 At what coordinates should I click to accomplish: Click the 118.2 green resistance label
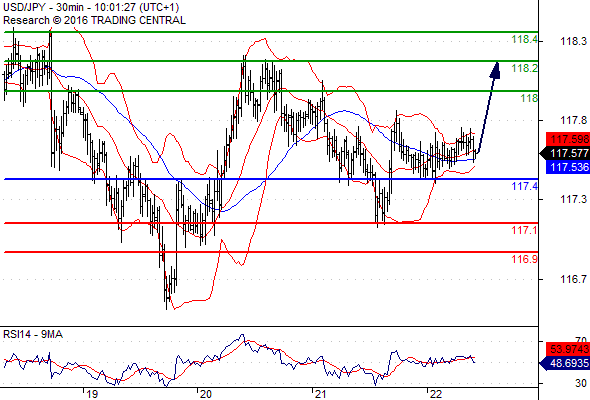point(525,68)
